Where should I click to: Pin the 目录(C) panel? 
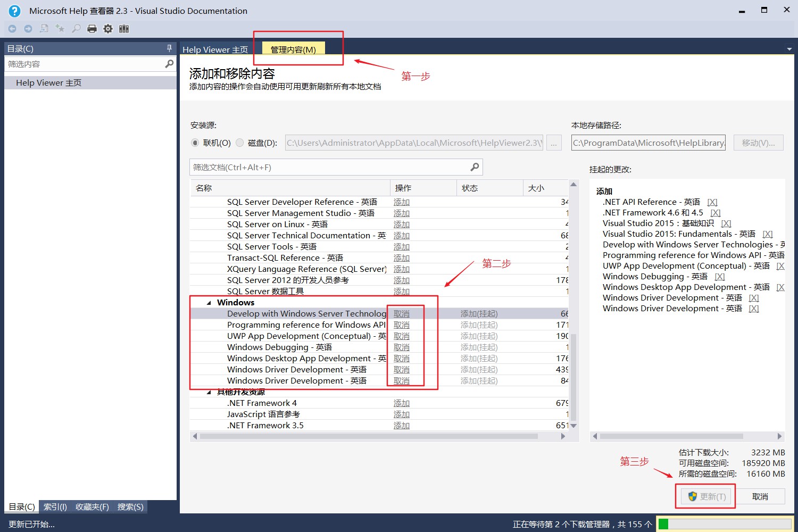[x=169, y=48]
